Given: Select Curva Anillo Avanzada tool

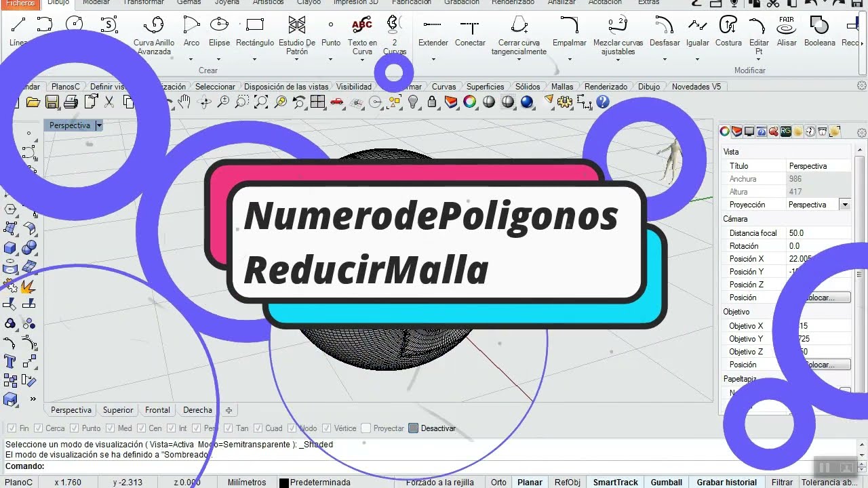Looking at the screenshot, I should pos(154,35).
